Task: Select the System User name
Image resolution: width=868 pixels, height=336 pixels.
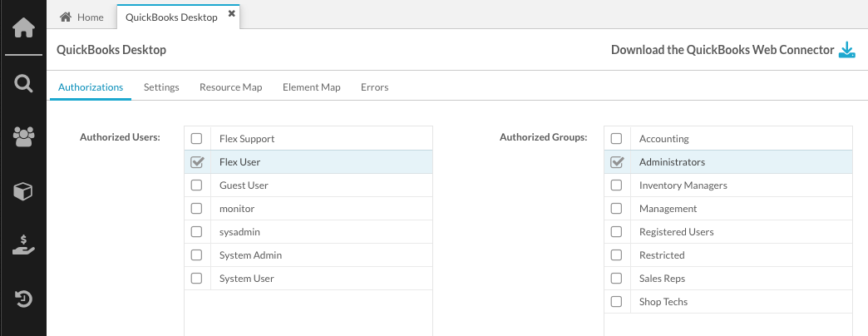Action: tap(247, 279)
